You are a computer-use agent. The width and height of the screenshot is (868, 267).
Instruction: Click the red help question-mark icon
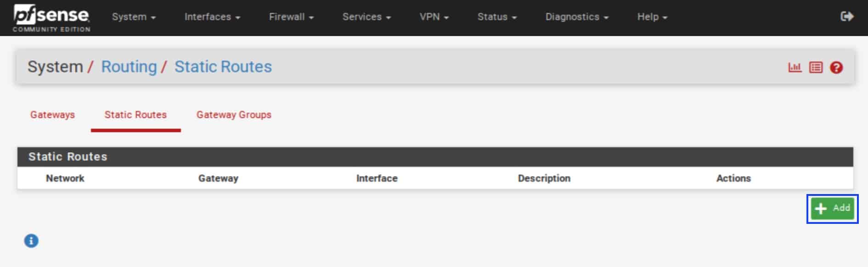pyautogui.click(x=836, y=67)
